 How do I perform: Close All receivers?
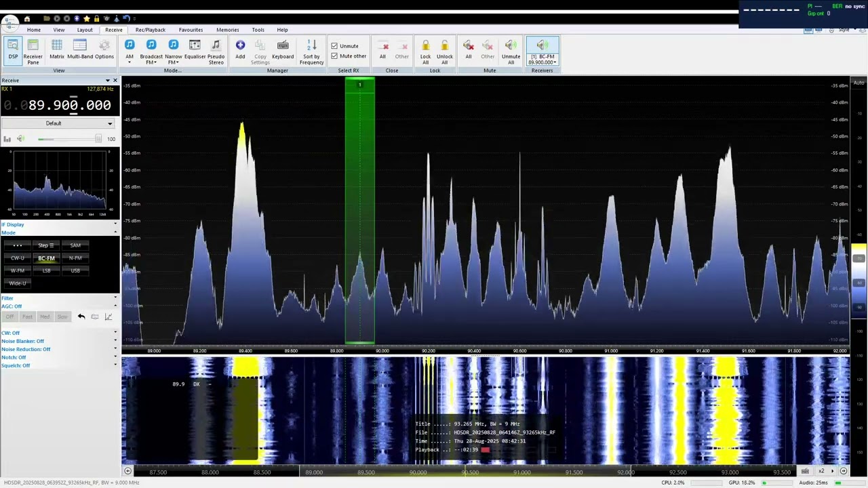point(382,49)
